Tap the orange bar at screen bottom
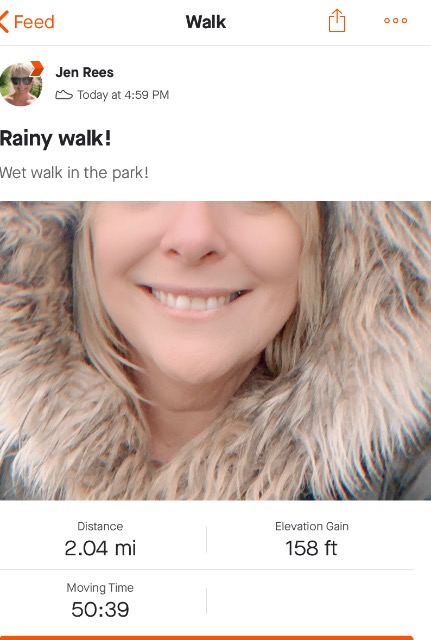This screenshot has height=640, width=431. (x=207, y=638)
